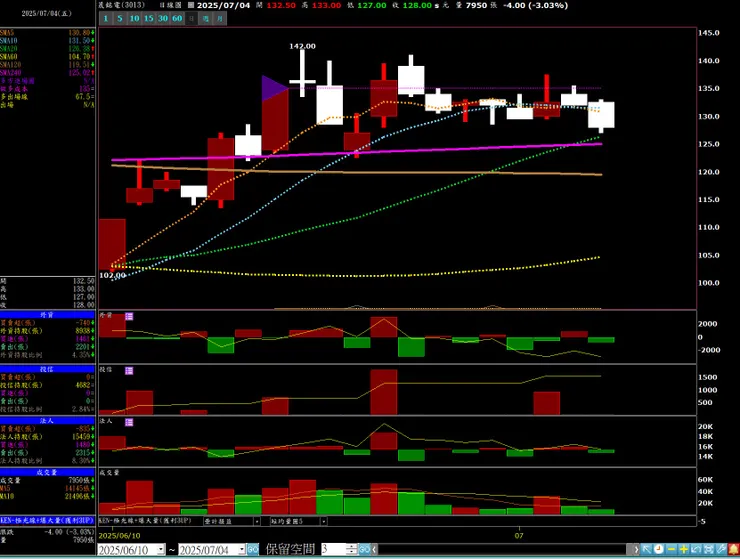Image resolution: width=740 pixels, height=559 pixels.
Task: Click the 2025/06/10 date axis label
Action: pos(119,536)
